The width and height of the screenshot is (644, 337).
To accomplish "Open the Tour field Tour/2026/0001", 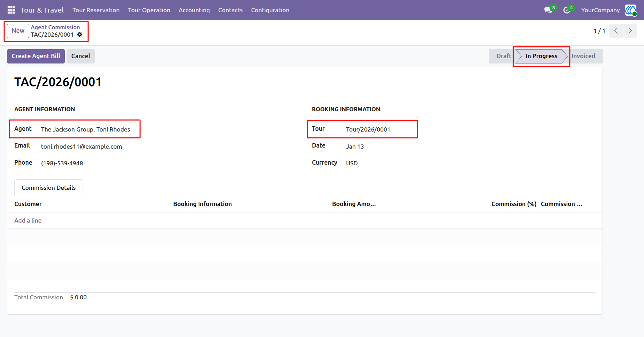I will pyautogui.click(x=368, y=129).
